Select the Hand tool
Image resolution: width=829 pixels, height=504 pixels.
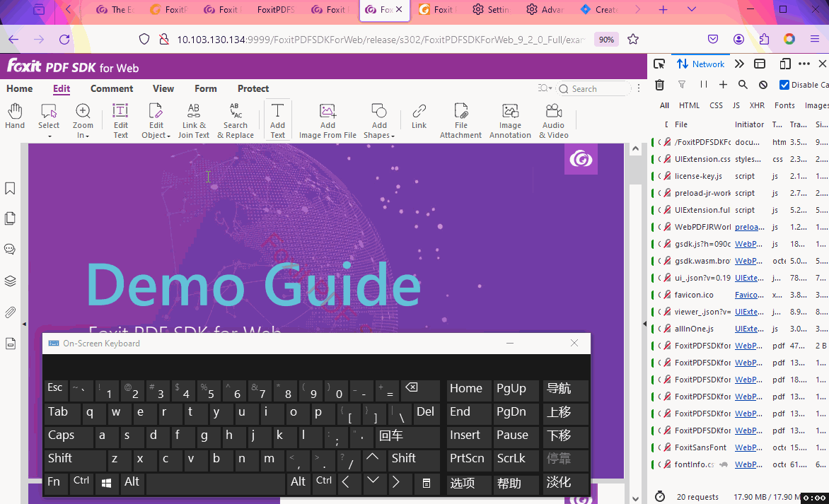pyautogui.click(x=15, y=117)
